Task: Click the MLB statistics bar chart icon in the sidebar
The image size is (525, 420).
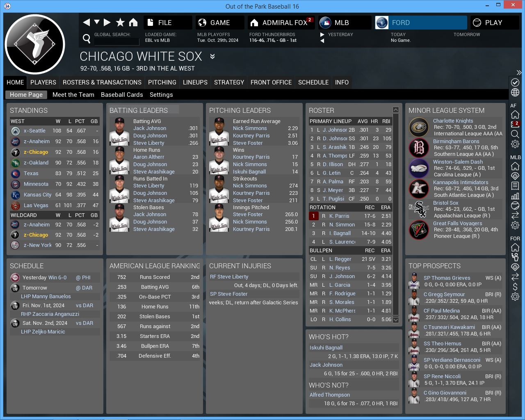Action: pos(515,196)
